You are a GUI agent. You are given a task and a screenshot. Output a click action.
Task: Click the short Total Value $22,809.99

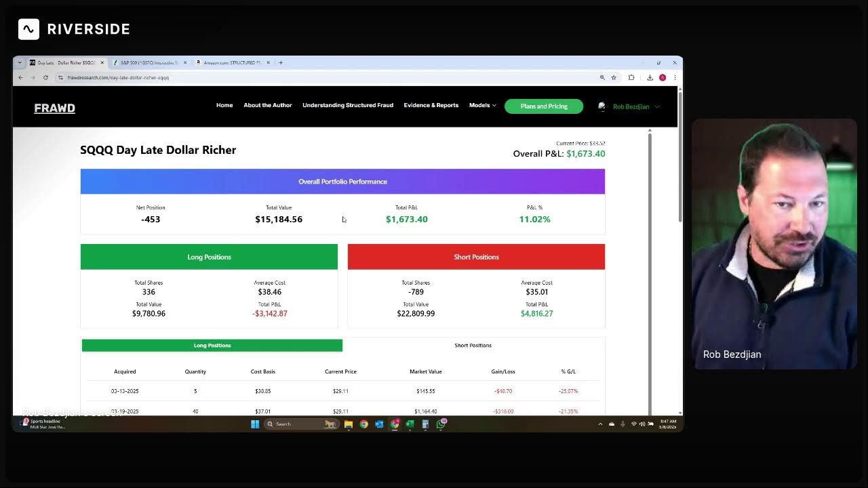[416, 314]
